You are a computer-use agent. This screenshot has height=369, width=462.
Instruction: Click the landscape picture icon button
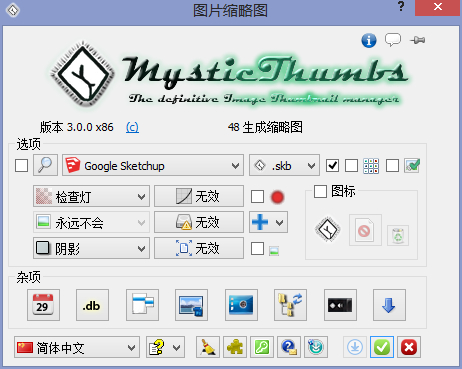191,305
